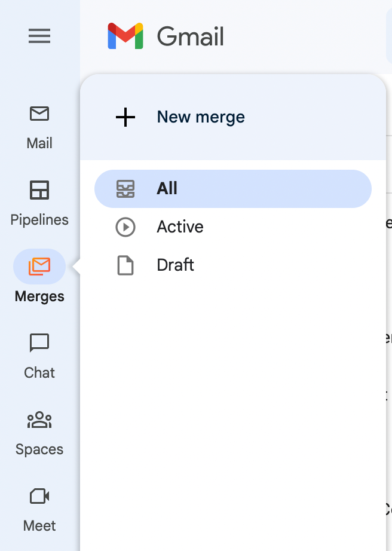Open the Mail envelope icon

(39, 114)
